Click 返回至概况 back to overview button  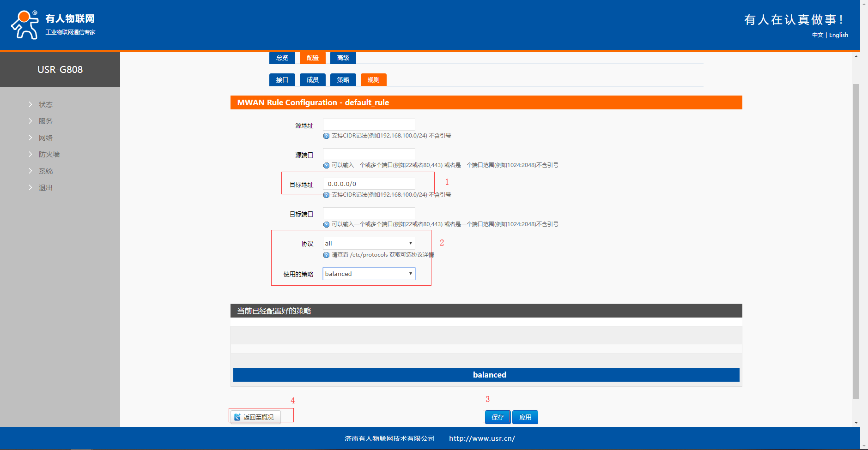[255, 417]
